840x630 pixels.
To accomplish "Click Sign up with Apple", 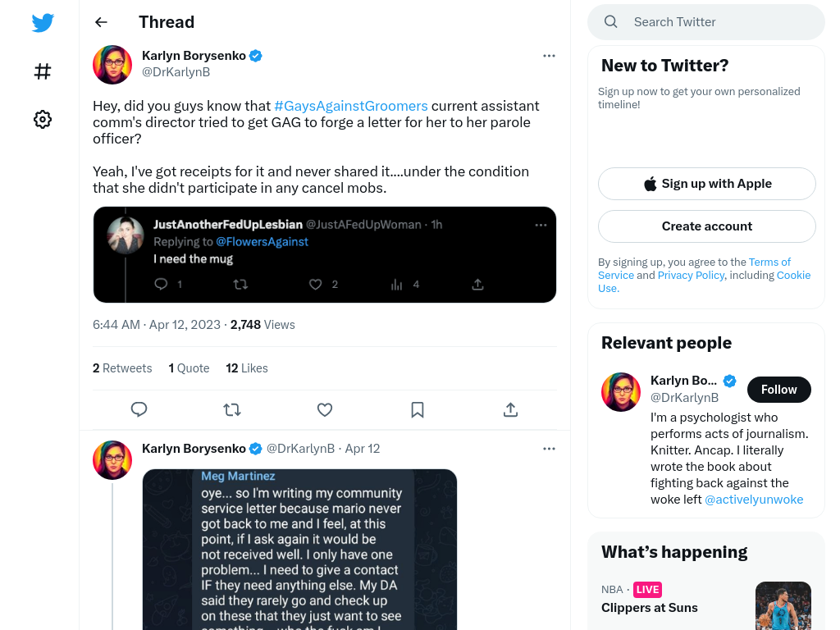I will coord(706,184).
